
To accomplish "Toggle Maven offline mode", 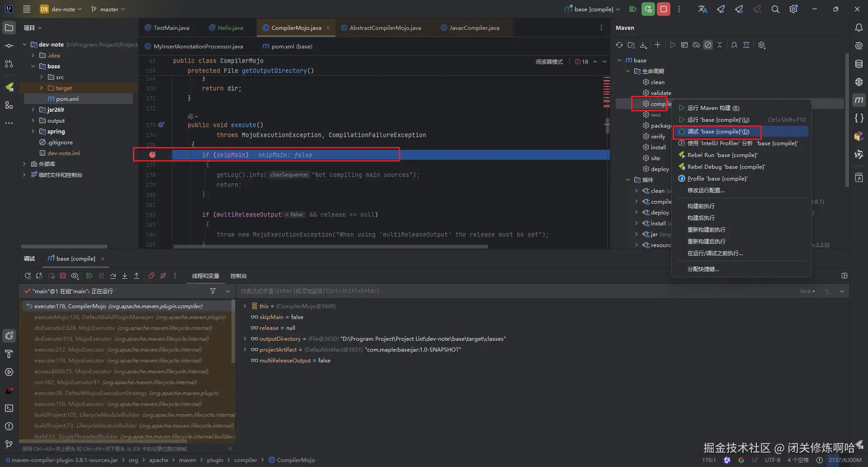I will tap(696, 45).
